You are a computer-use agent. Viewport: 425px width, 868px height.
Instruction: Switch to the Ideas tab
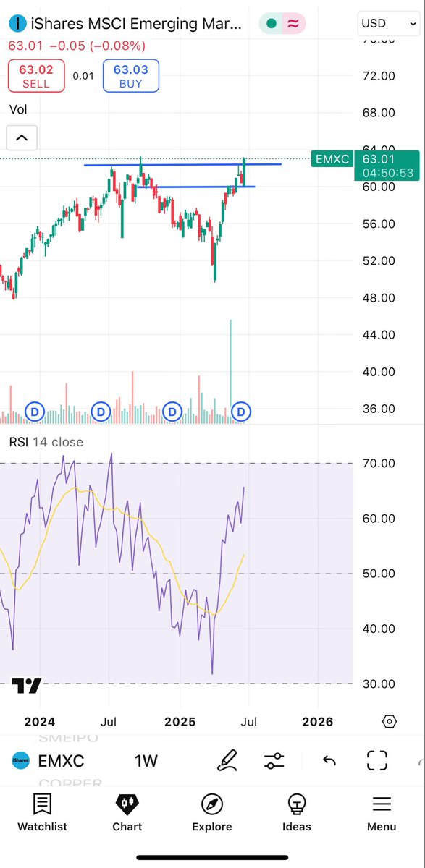297,812
